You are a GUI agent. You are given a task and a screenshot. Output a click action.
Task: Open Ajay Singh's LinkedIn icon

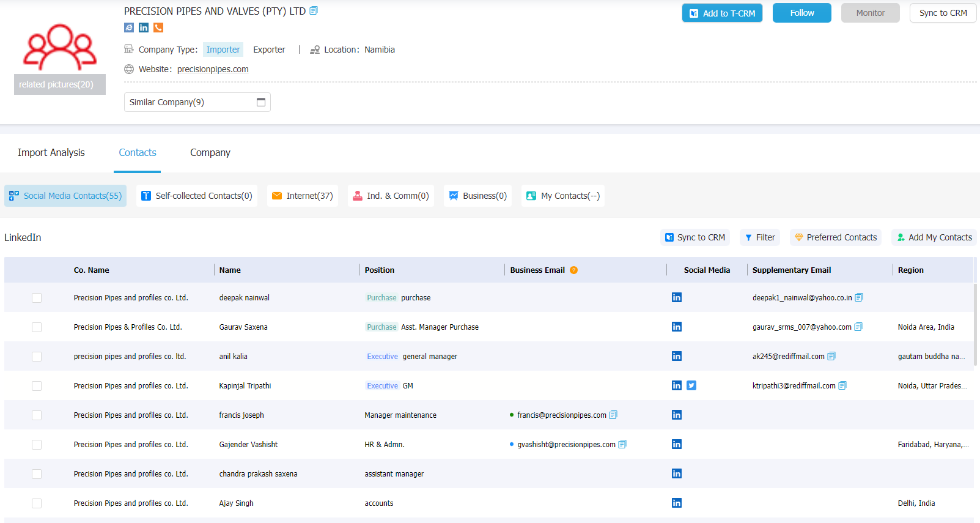click(x=677, y=503)
